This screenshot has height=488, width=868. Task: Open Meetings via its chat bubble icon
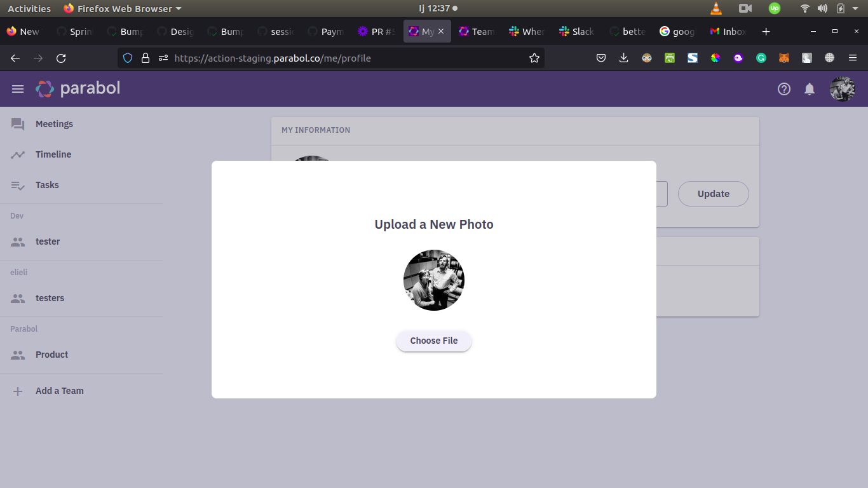tap(17, 123)
